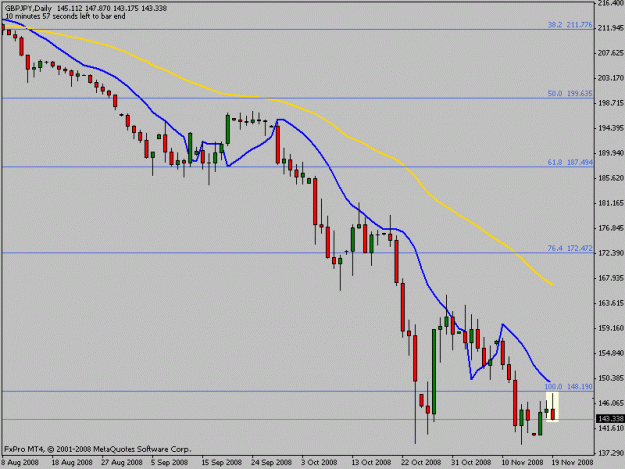
Task: Click the 154.840 price scale value
Action: [x=611, y=353]
